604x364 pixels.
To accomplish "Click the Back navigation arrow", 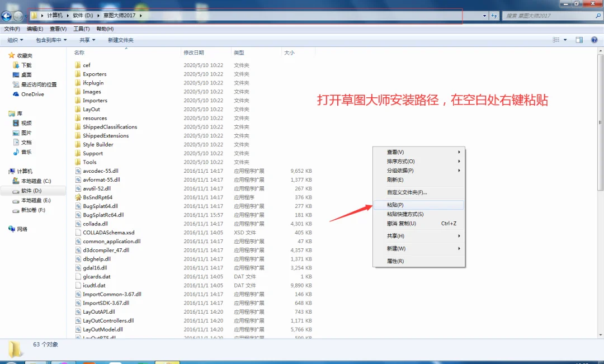I will coord(7,16).
